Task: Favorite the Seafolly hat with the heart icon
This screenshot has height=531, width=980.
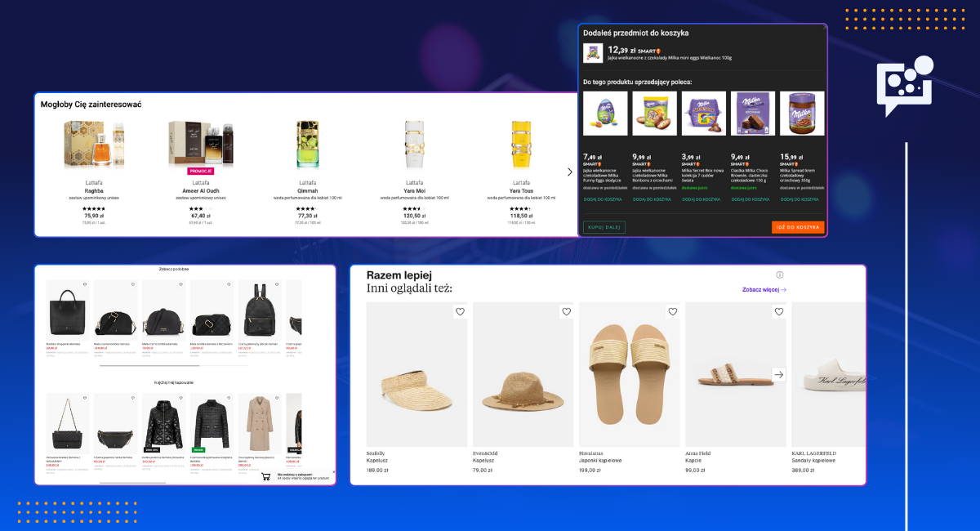Action: pos(459,311)
